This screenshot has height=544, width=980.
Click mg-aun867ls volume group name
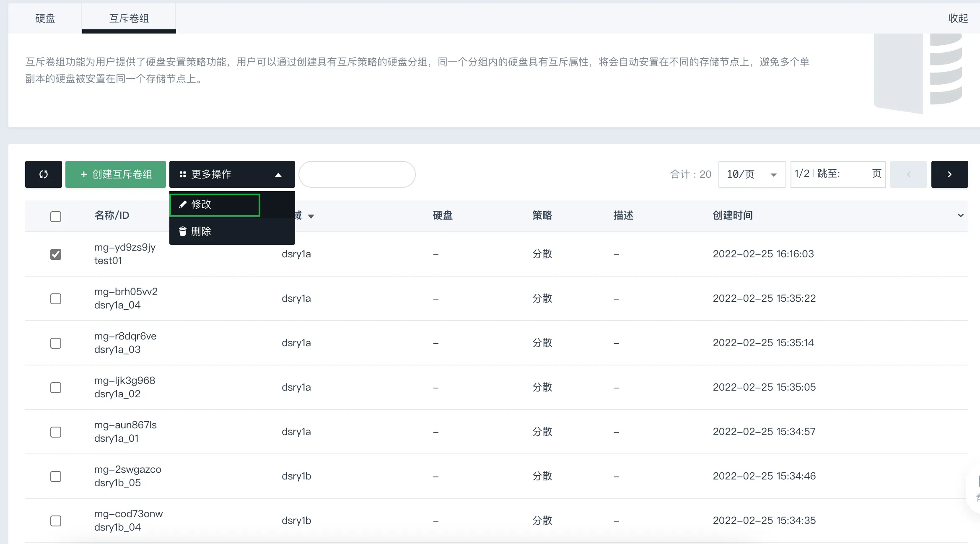tap(125, 425)
